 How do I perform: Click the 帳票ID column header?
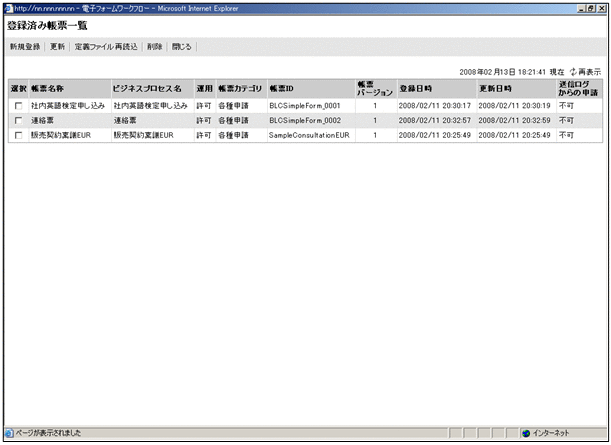311,89
